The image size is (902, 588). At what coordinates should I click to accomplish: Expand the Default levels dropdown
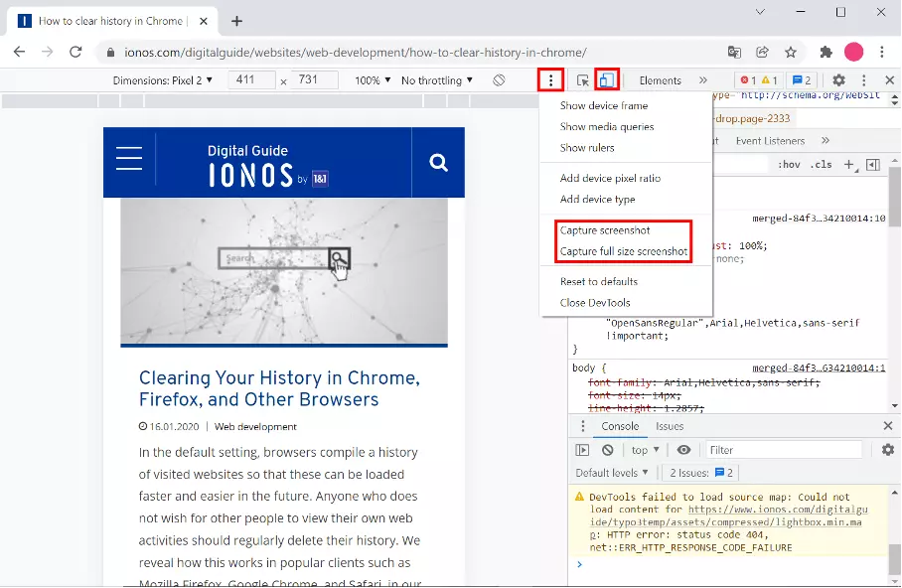tap(612, 473)
